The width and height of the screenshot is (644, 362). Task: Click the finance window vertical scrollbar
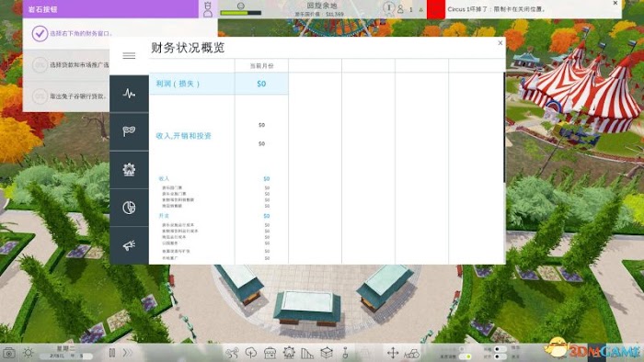click(x=504, y=127)
